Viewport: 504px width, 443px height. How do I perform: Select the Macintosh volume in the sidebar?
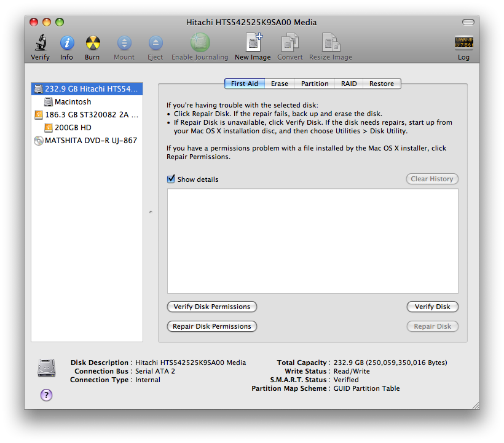[87, 102]
